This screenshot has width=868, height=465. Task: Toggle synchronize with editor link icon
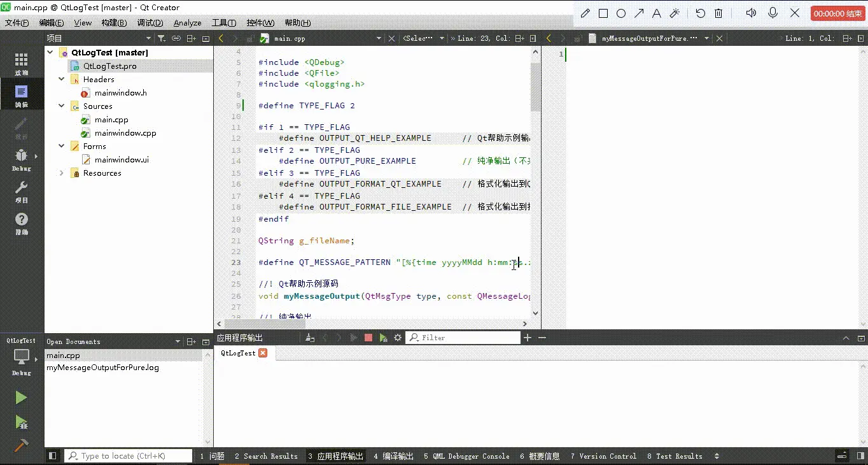click(x=176, y=38)
